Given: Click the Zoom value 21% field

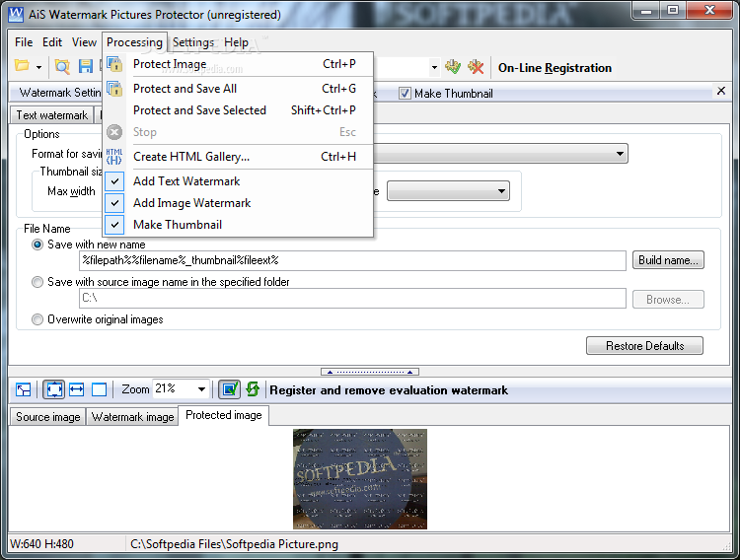Looking at the screenshot, I should coord(174,389).
